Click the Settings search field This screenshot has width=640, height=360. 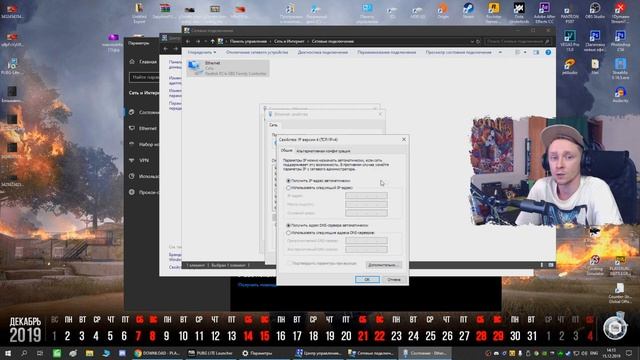pyautogui.click(x=144, y=77)
